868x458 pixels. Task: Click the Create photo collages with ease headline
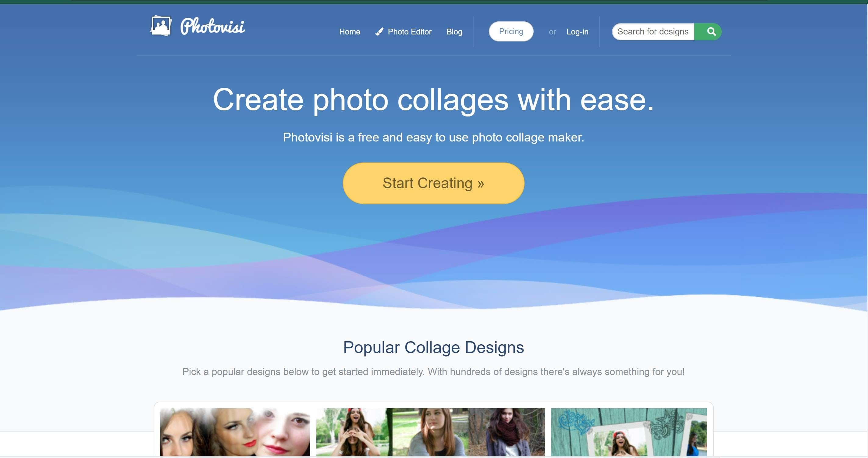click(x=433, y=100)
